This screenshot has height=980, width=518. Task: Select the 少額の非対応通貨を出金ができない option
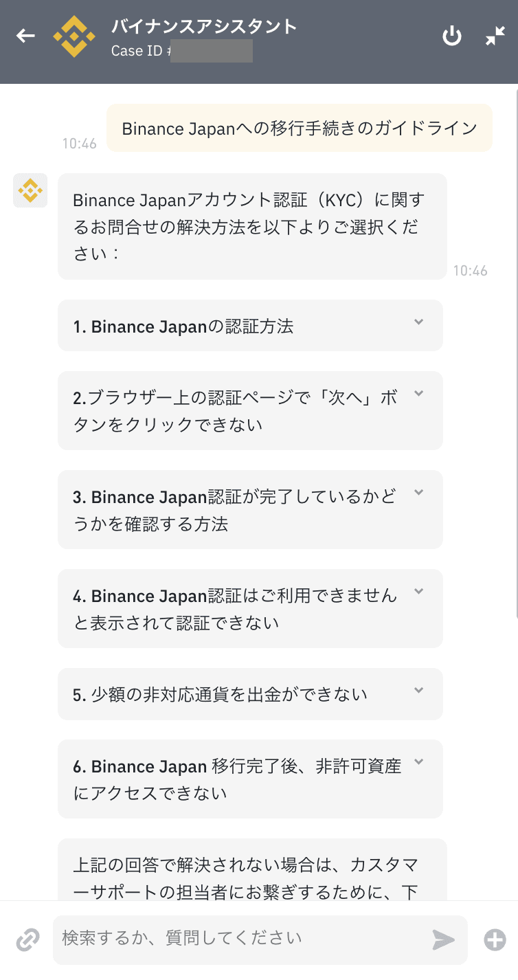coord(250,694)
